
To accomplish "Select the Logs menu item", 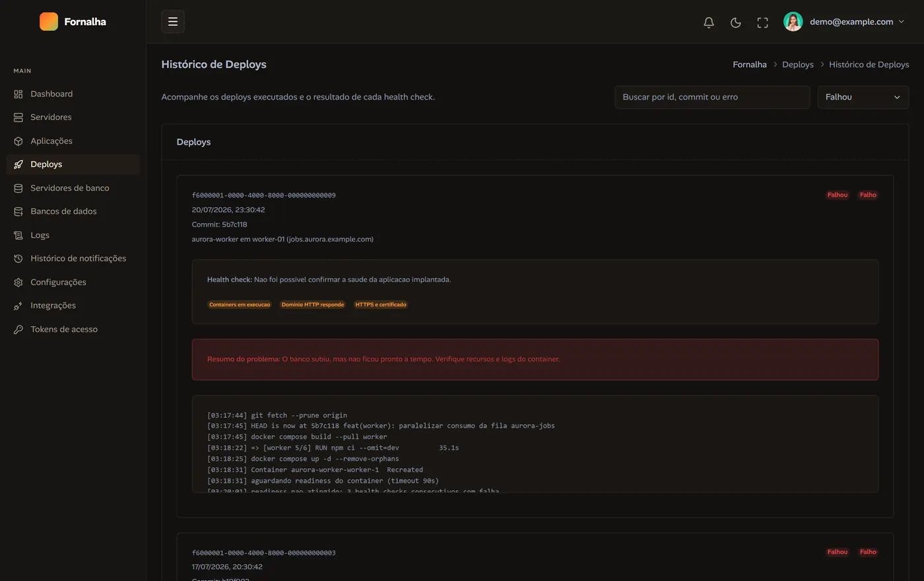I will [x=73, y=235].
